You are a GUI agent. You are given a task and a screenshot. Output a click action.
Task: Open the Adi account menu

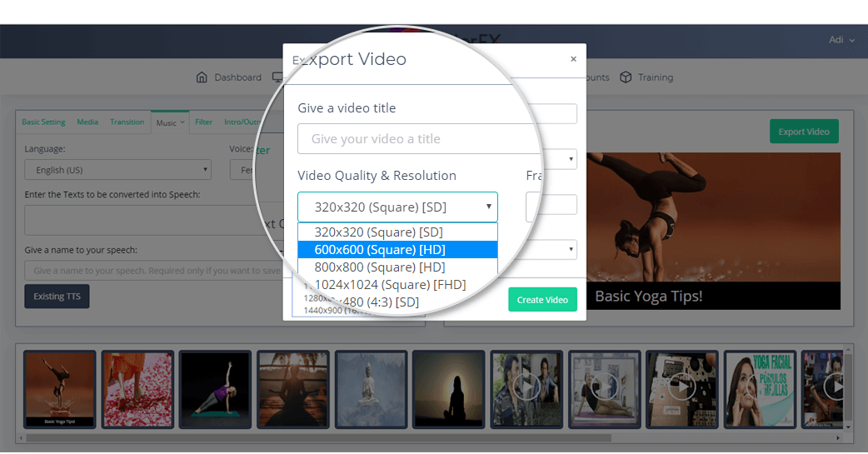(x=841, y=40)
